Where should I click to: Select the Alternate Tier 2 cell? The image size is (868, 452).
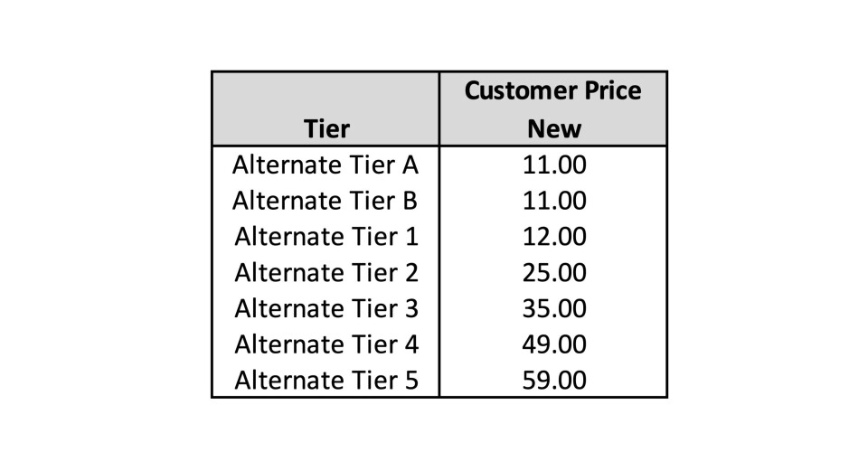pos(326,273)
